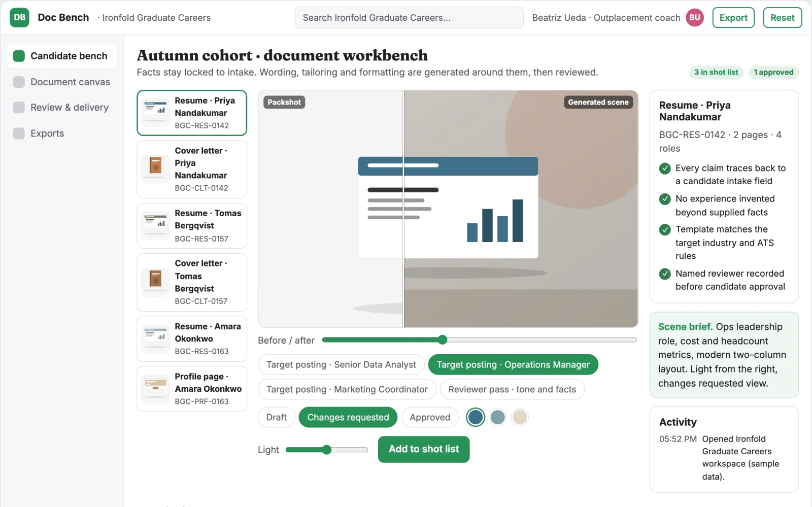Screen dimensions: 812x507
Task: Click 'BGC-CLT-0142' document code
Action: 201,188
